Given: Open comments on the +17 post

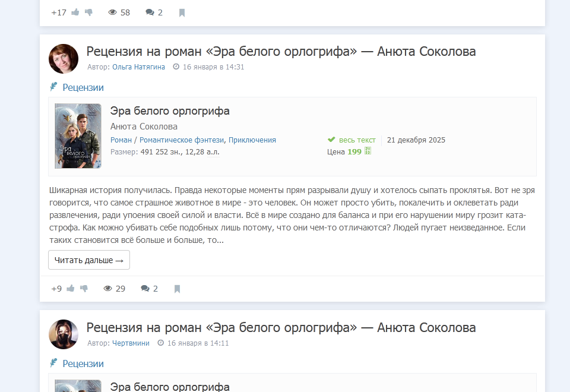Looking at the screenshot, I should click(x=150, y=12).
